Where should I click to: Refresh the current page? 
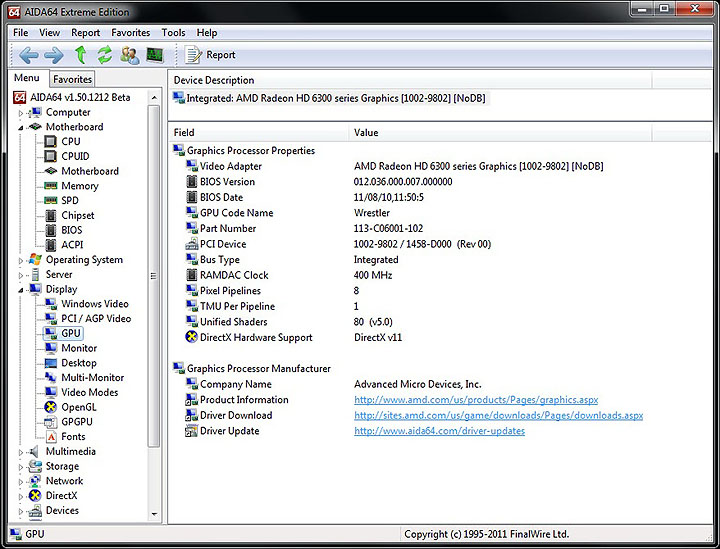(105, 55)
